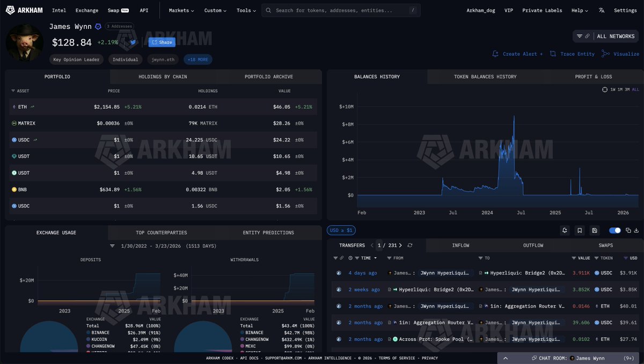Open the language translation icon
The image size is (644, 364).
pos(602,10)
